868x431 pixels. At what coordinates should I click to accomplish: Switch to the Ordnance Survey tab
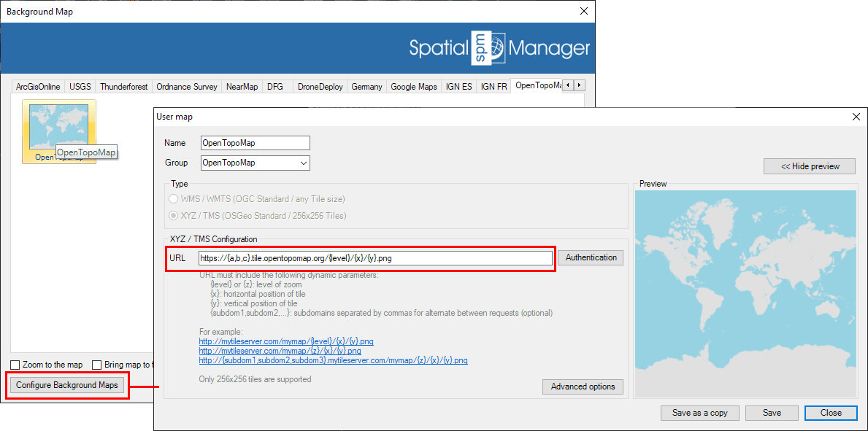pos(187,87)
